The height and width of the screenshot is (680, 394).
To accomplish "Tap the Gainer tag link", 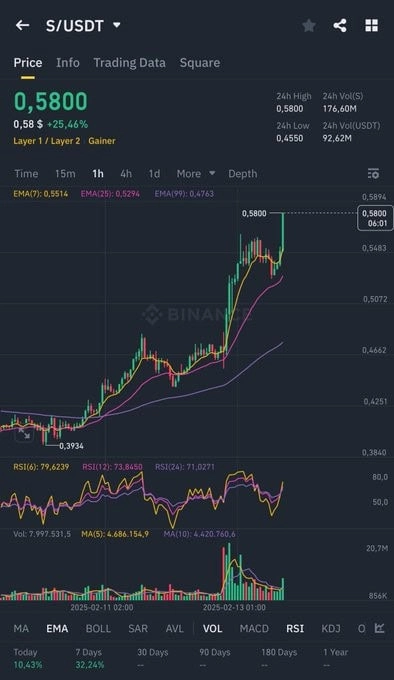I will pyautogui.click(x=102, y=141).
